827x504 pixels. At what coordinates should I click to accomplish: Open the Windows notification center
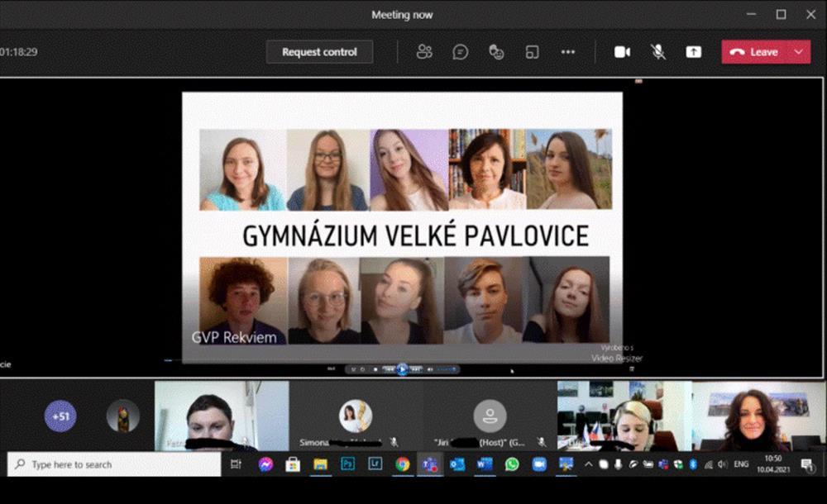click(x=807, y=464)
